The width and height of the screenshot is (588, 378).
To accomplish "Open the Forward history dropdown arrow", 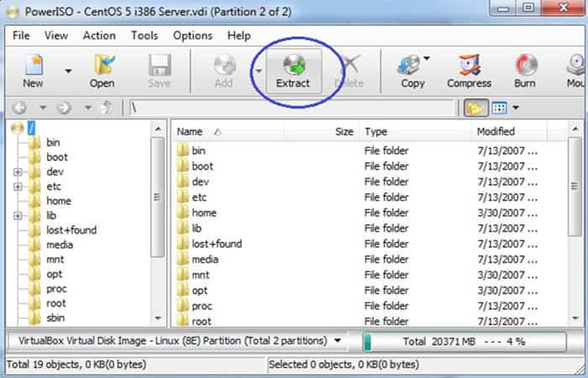I will click(87, 108).
